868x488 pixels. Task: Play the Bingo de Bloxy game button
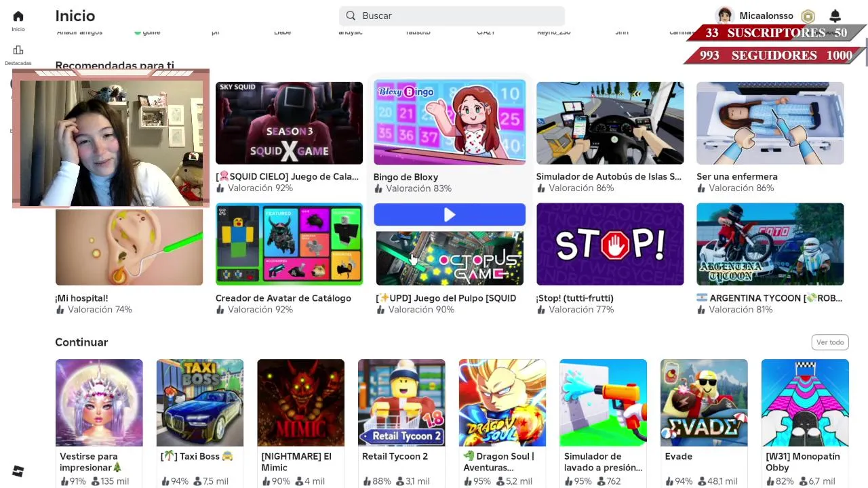pyautogui.click(x=450, y=215)
